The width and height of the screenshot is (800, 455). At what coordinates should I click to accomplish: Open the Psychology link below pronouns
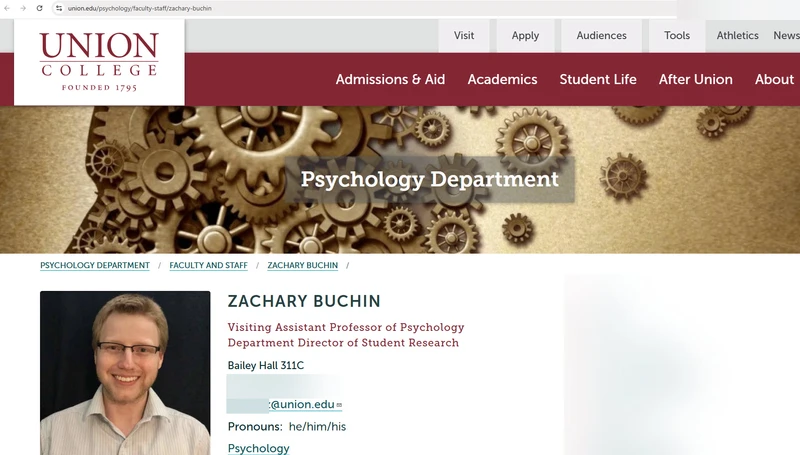point(259,448)
